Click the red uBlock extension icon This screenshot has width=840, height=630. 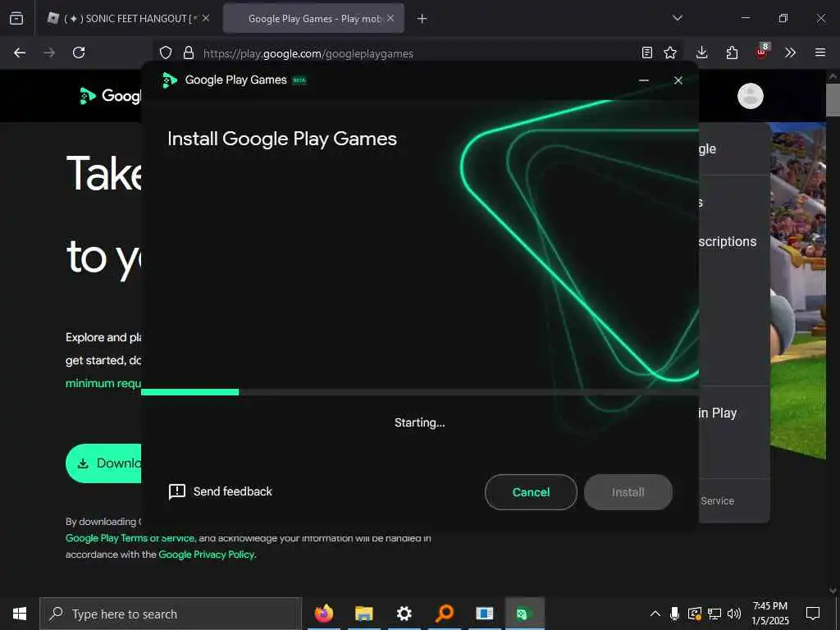[x=762, y=52]
